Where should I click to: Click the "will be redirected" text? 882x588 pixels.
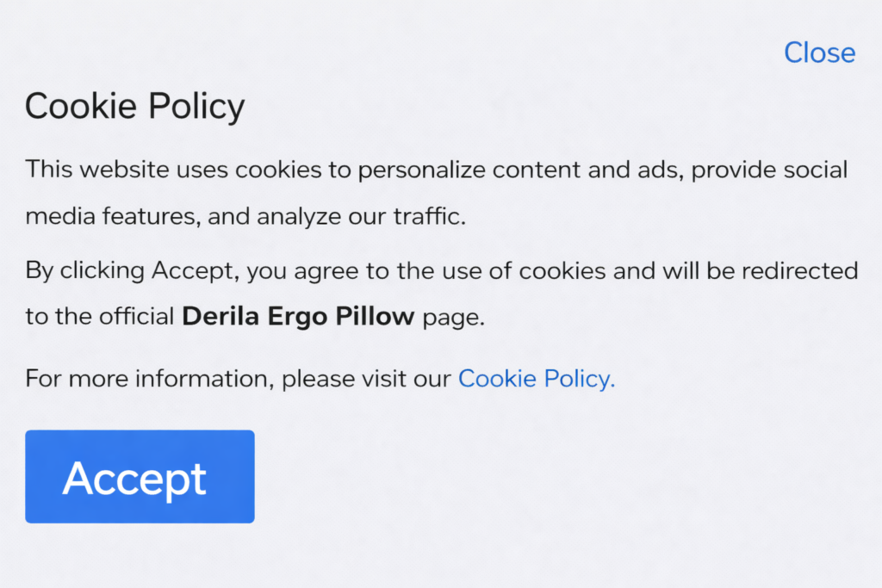point(760,271)
